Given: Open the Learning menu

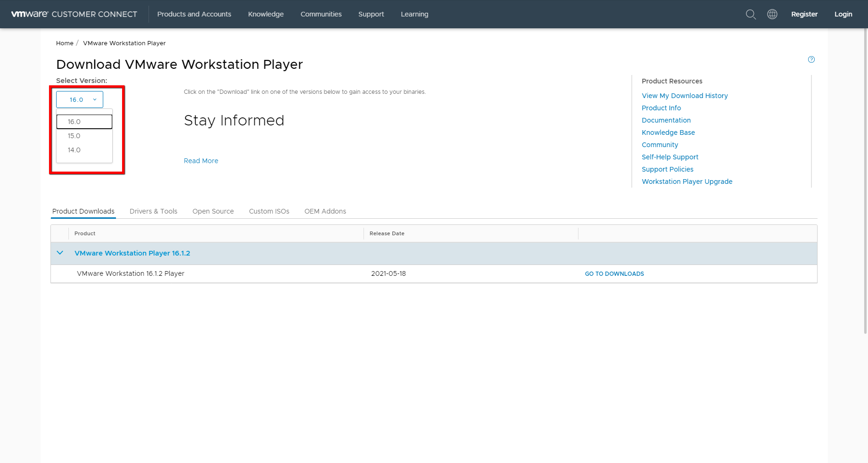Looking at the screenshot, I should click(x=414, y=14).
